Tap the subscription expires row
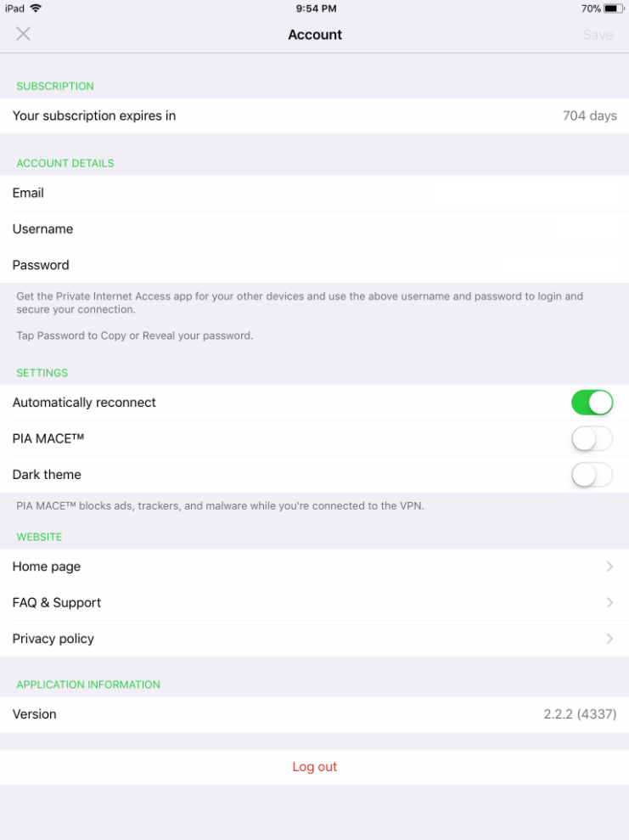 point(314,116)
